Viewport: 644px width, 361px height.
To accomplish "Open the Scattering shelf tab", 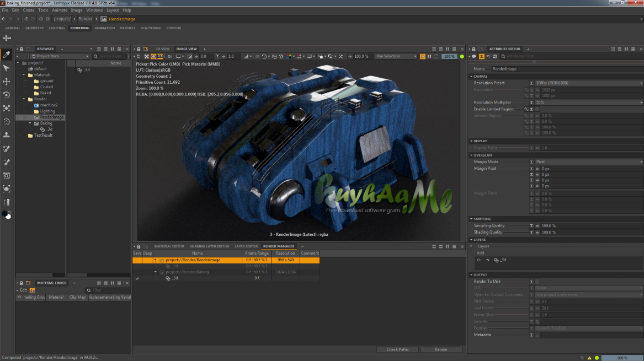I will 151,28.
